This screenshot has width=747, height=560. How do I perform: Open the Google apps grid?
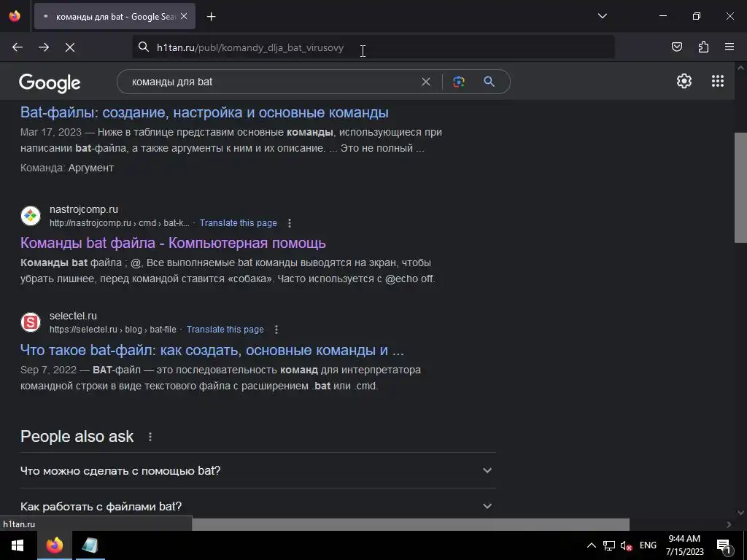click(x=718, y=81)
